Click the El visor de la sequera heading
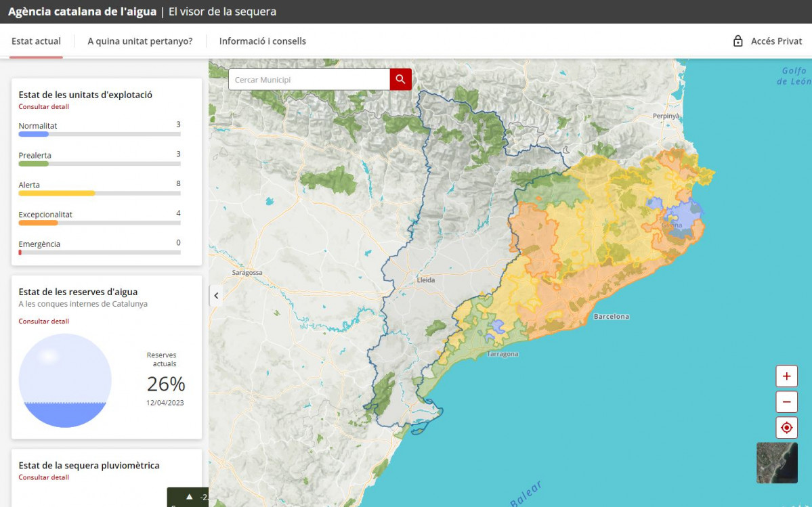Screen dimensions: 812x507 (222, 12)
